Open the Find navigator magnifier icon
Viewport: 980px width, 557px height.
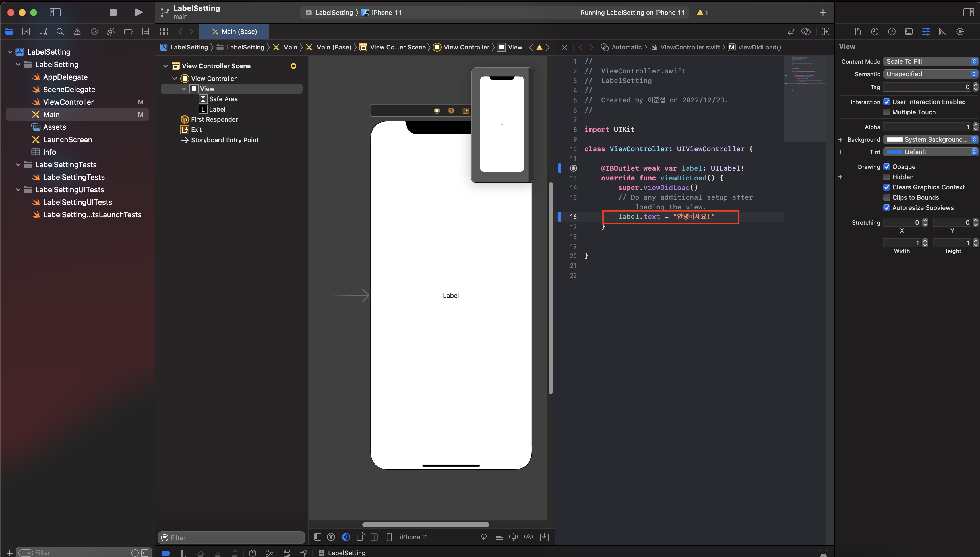click(x=60, y=31)
